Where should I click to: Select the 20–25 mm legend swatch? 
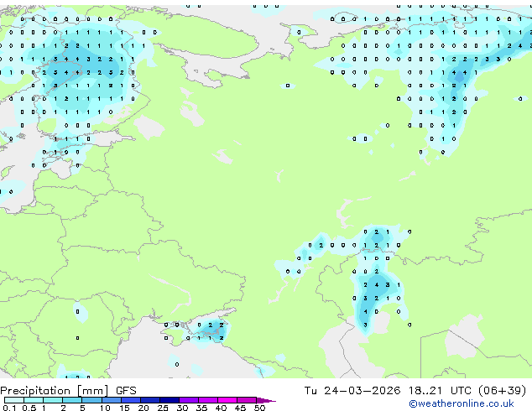point(149,400)
